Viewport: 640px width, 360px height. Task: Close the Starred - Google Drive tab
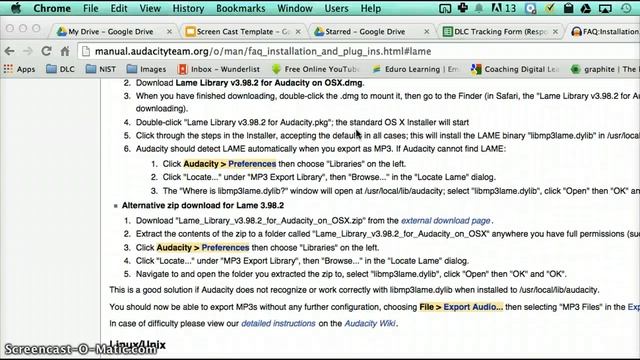pyautogui.click(x=427, y=31)
